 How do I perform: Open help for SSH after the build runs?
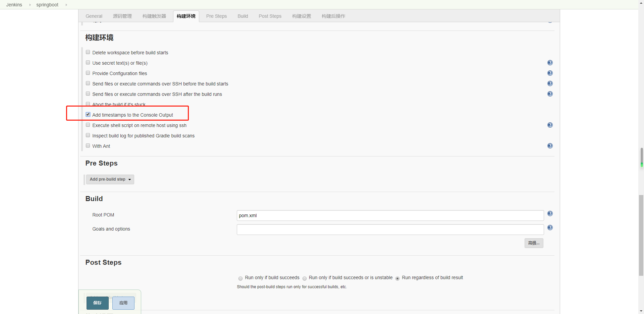[550, 94]
